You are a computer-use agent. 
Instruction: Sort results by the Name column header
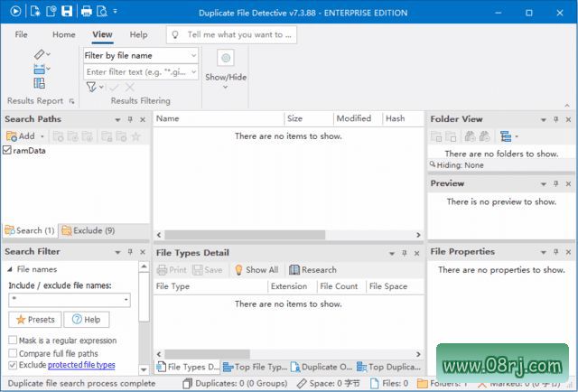tap(219, 118)
